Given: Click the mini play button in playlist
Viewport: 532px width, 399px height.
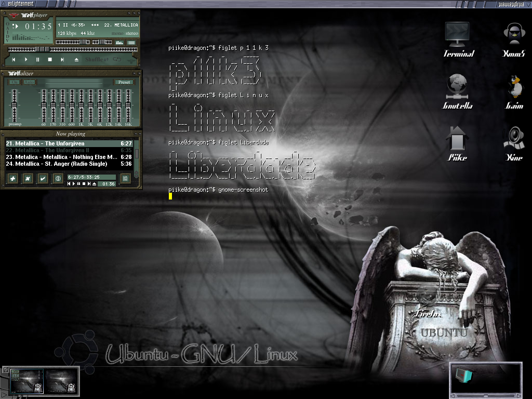Looking at the screenshot, I should coord(74,184).
